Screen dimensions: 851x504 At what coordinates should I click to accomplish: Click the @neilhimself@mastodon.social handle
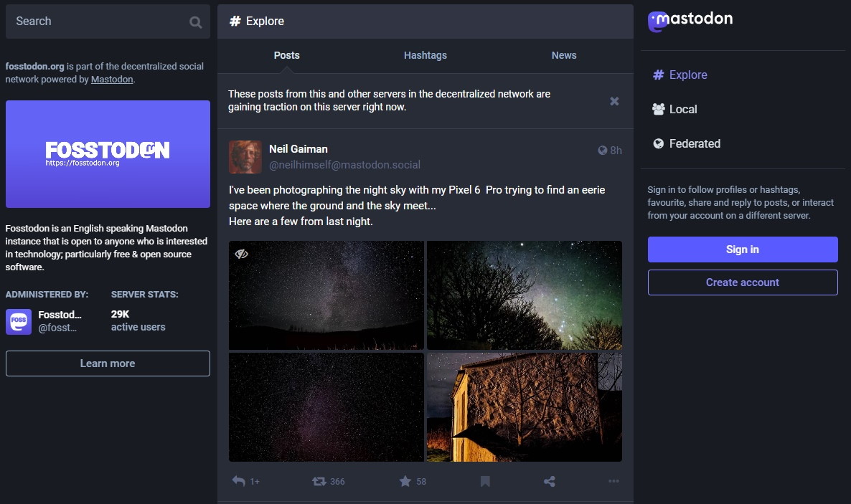coord(344,165)
